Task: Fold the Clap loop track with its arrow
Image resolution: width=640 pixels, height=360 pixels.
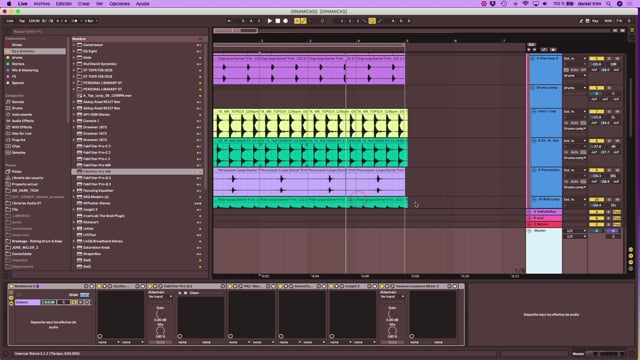Action: pyautogui.click(x=533, y=59)
